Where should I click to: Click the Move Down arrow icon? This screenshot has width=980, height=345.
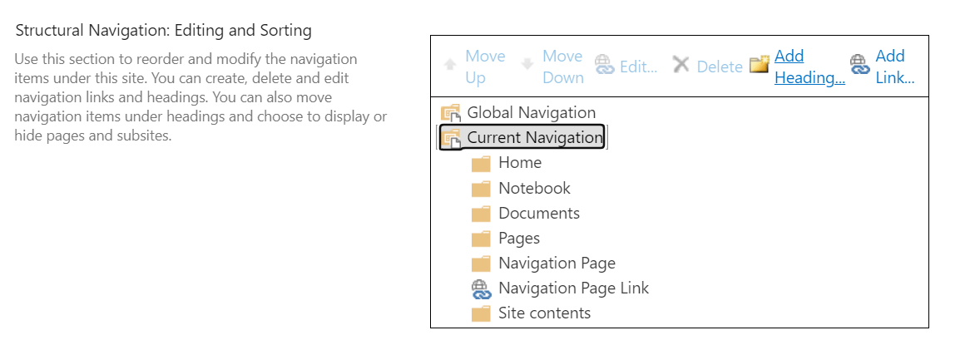click(527, 65)
